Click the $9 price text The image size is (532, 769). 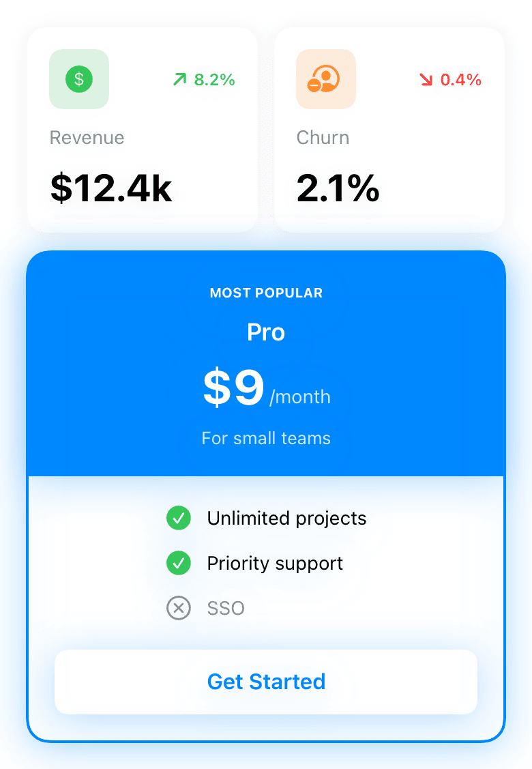(x=234, y=388)
